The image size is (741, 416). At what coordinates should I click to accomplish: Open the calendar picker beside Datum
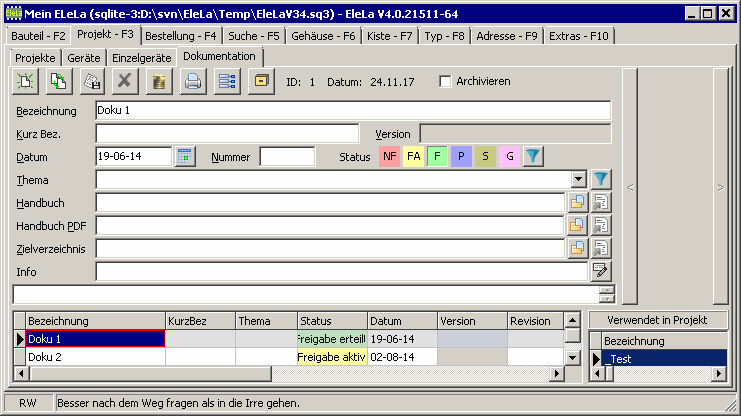pos(184,156)
